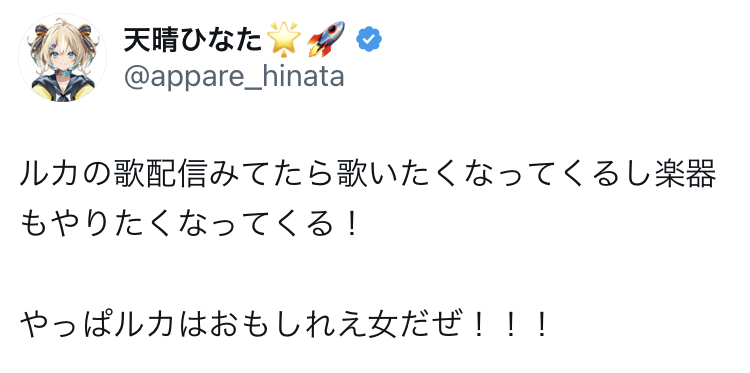The height and width of the screenshot is (373, 750).
Task: Click the line もやりたくなってくる！
Action: [190, 224]
